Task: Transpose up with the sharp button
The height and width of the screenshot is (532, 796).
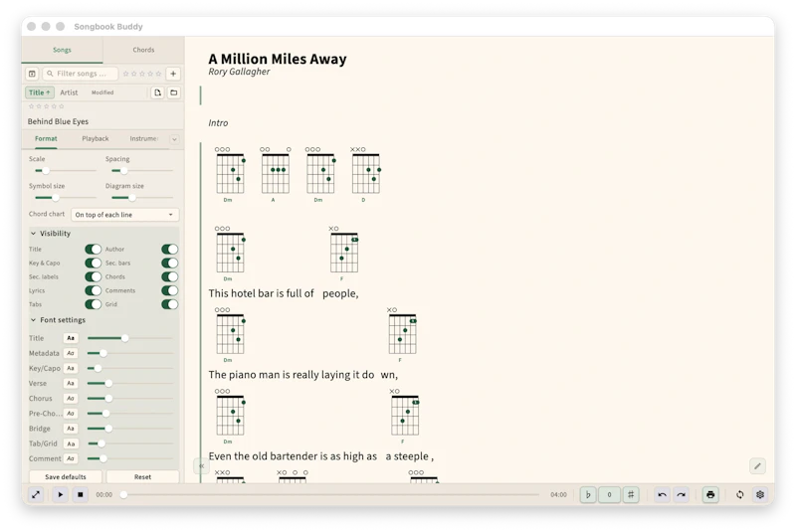Action: click(631, 494)
